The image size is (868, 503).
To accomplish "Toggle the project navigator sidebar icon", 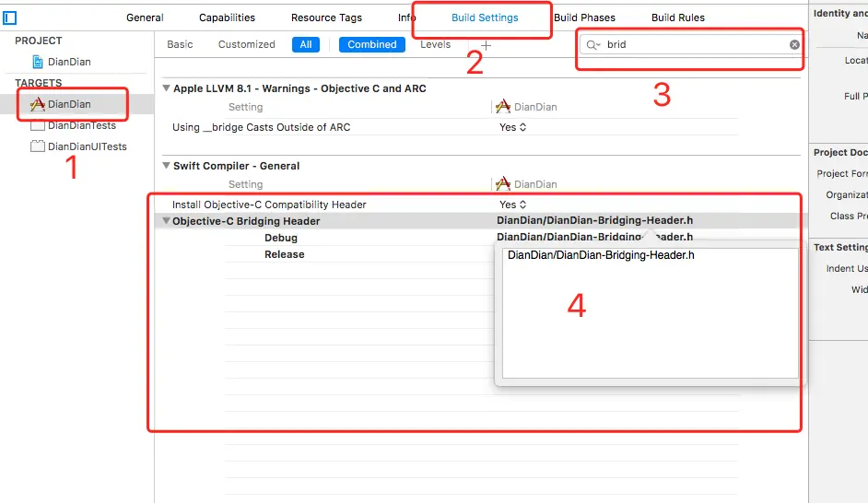I will pyautogui.click(x=9, y=18).
